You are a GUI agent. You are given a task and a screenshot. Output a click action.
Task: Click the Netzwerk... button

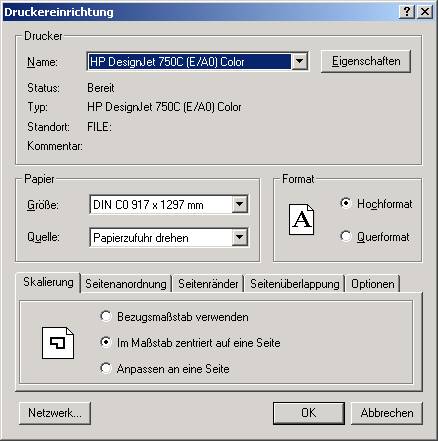click(55, 413)
